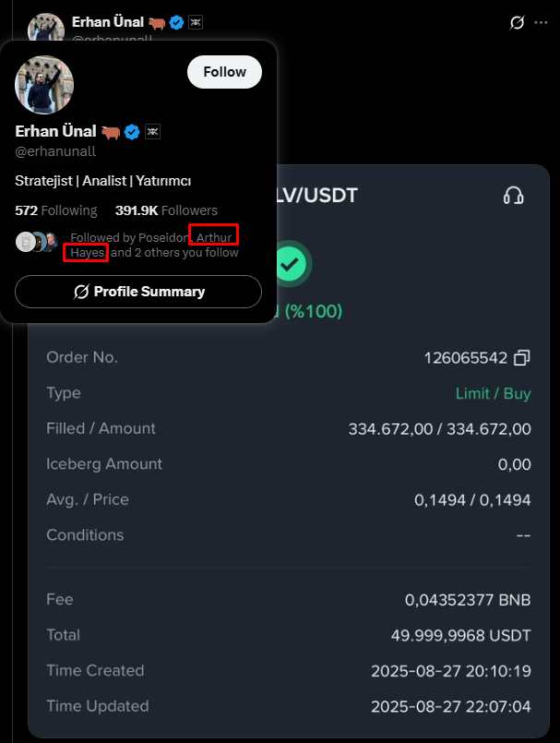Click the green checkmark success icon
The image size is (560, 743).
click(290, 263)
